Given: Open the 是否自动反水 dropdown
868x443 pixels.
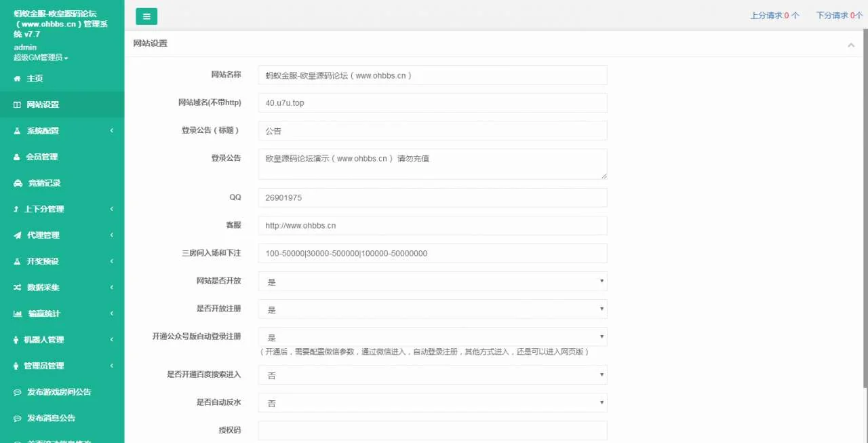Looking at the screenshot, I should 432,403.
